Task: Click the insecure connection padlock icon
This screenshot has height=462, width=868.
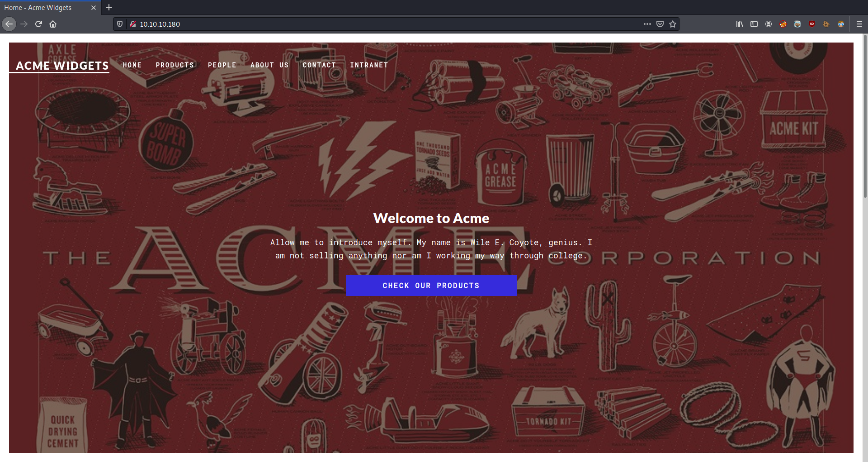Action: (x=132, y=24)
